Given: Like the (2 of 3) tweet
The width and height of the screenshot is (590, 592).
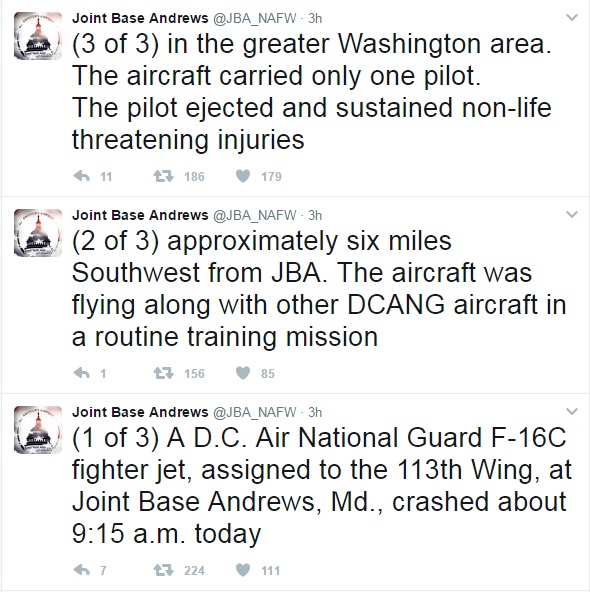Looking at the screenshot, I should [x=243, y=373].
